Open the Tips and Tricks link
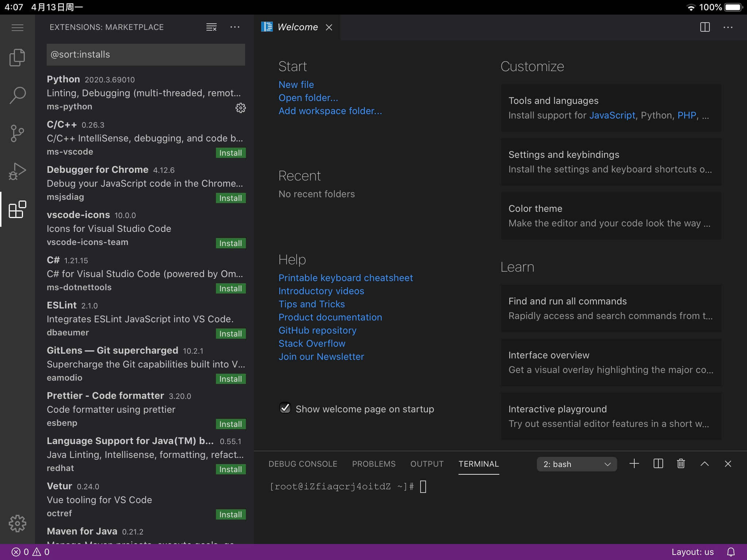Viewport: 747px width, 560px height. 311,304
